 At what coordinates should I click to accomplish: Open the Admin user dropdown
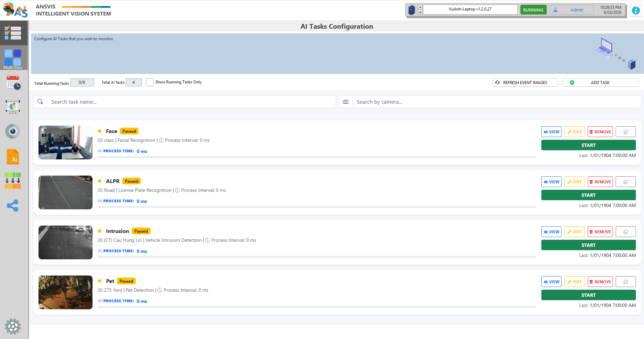pos(571,10)
